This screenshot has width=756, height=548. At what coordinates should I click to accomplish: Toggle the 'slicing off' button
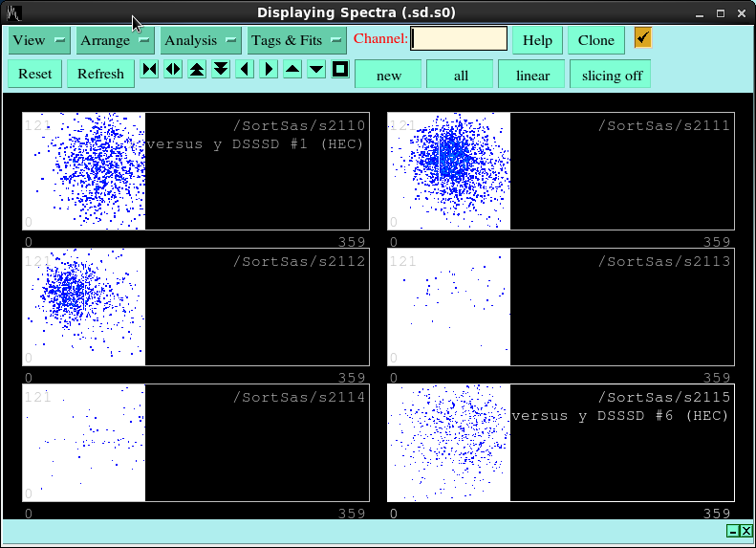pos(612,76)
